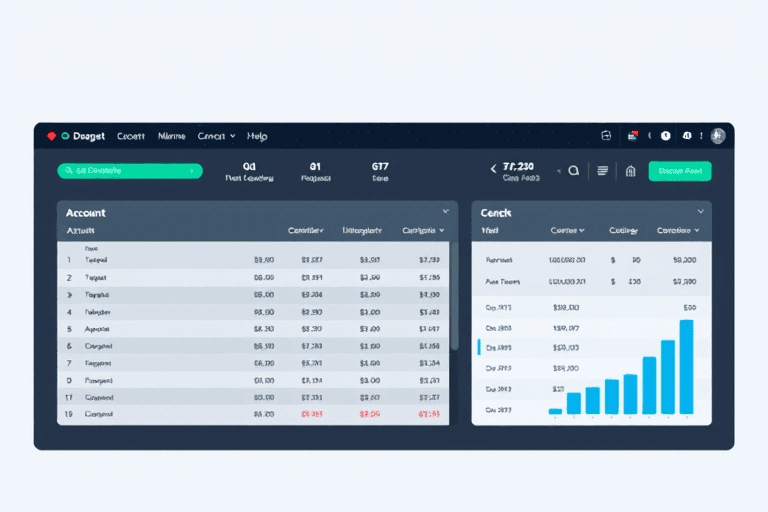Open the Budget menu in top bar

click(88, 136)
